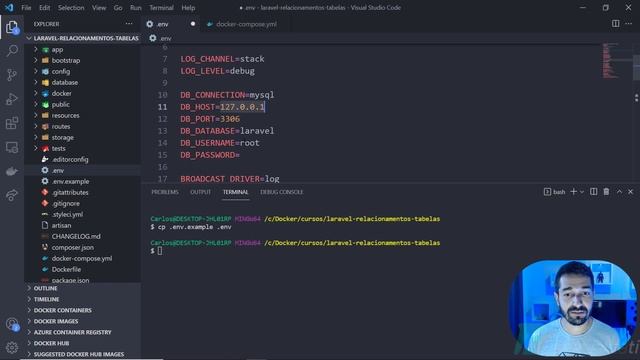Viewport: 640px width, 360px height.
Task: Open the Edit menu
Action: point(44,8)
